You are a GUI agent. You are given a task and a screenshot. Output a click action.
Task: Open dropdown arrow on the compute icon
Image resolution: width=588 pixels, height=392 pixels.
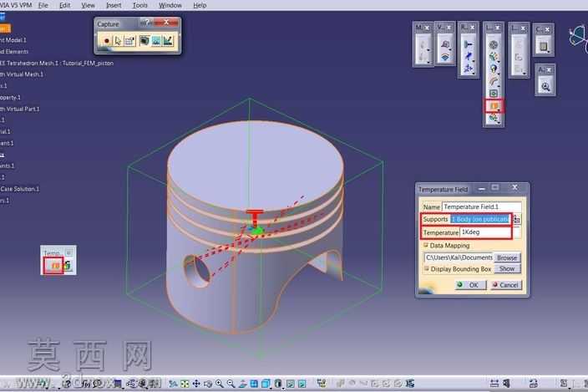coord(549,52)
